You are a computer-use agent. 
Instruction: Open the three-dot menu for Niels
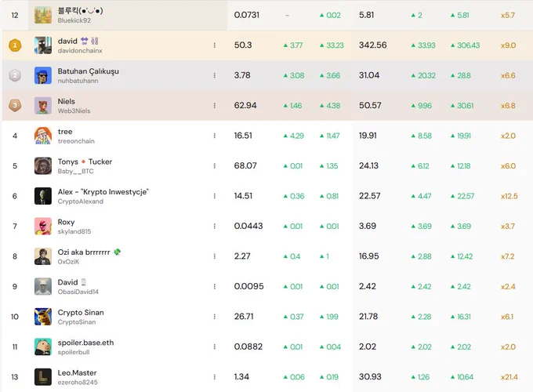pyautogui.click(x=215, y=106)
